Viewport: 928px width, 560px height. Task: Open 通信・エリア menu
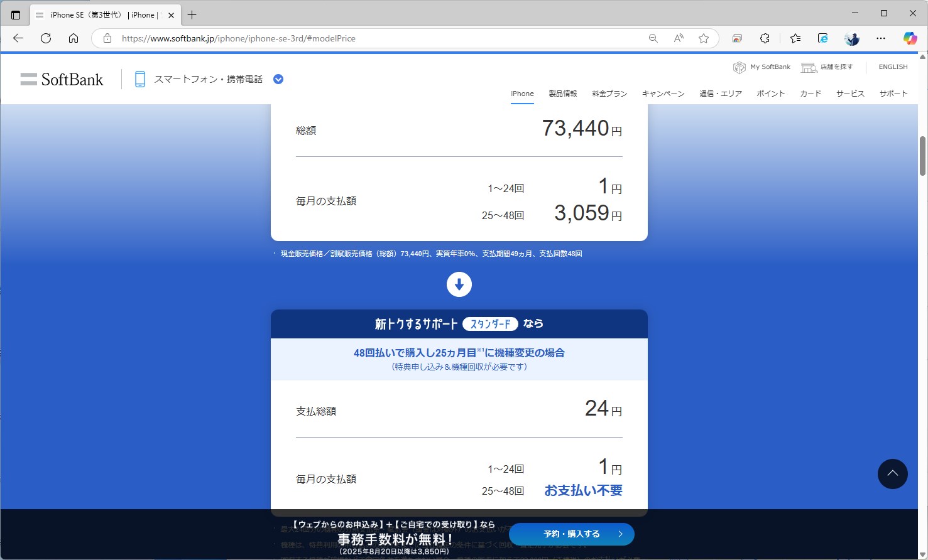(x=721, y=94)
